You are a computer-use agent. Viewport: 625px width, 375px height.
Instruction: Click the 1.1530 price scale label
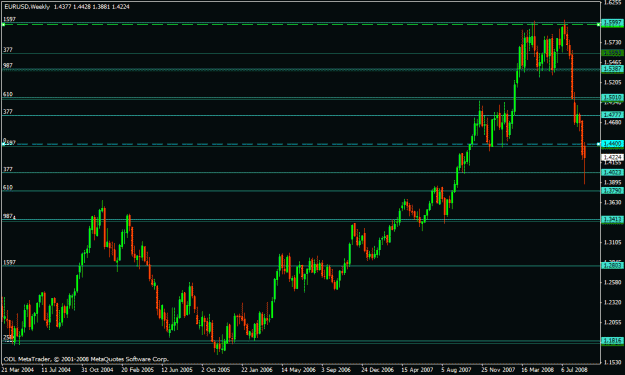(613, 362)
